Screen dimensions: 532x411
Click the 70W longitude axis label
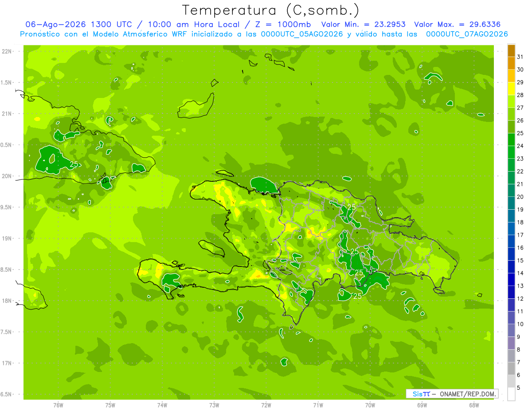pyautogui.click(x=370, y=405)
